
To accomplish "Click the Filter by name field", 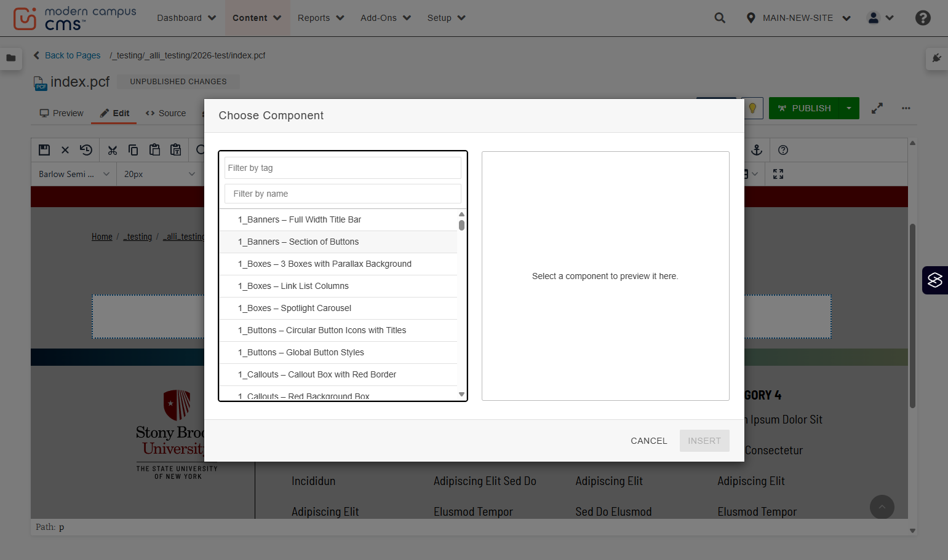I will pyautogui.click(x=343, y=194).
